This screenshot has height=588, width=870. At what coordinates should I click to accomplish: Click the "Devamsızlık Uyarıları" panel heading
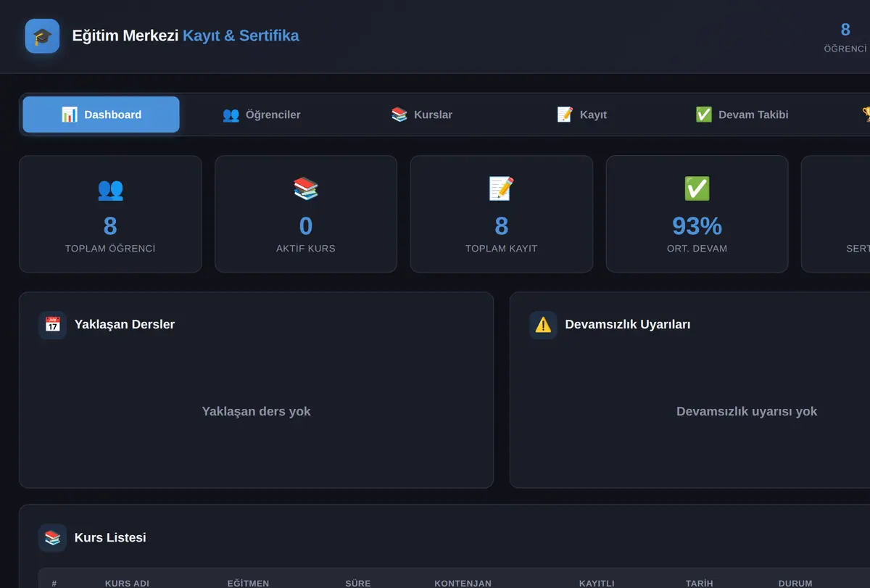click(x=628, y=325)
